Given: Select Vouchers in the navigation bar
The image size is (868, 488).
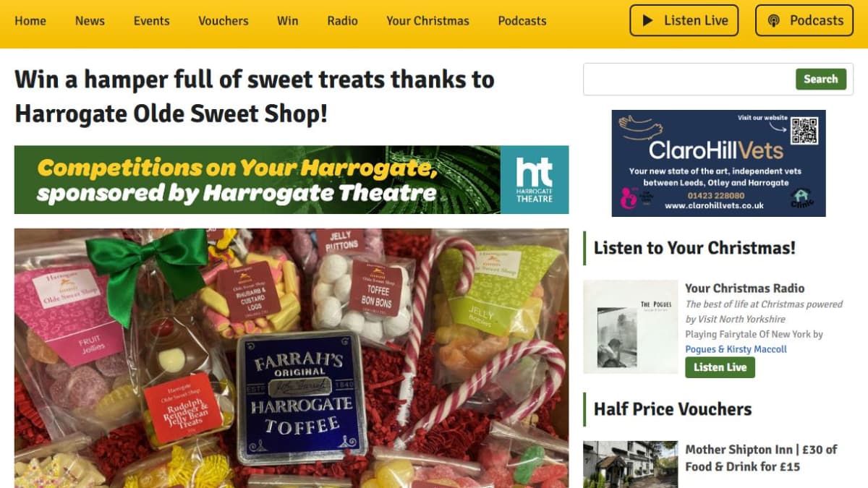Looking at the screenshot, I should [224, 20].
